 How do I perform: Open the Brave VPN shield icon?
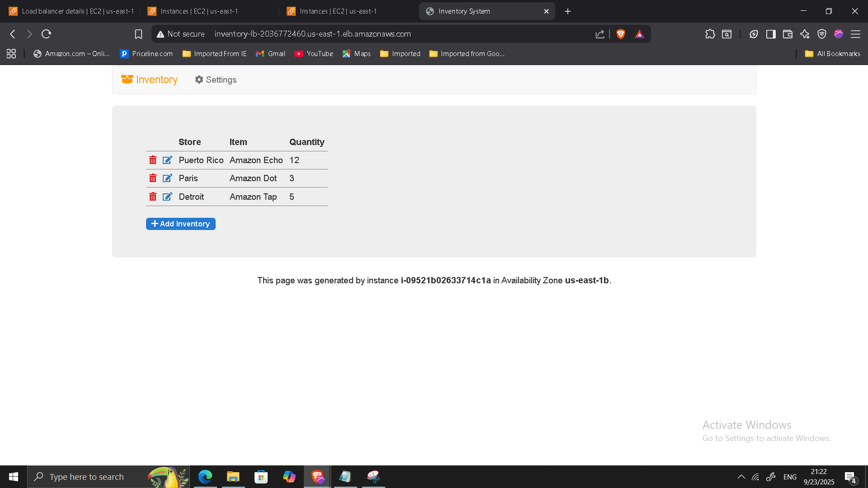click(822, 34)
